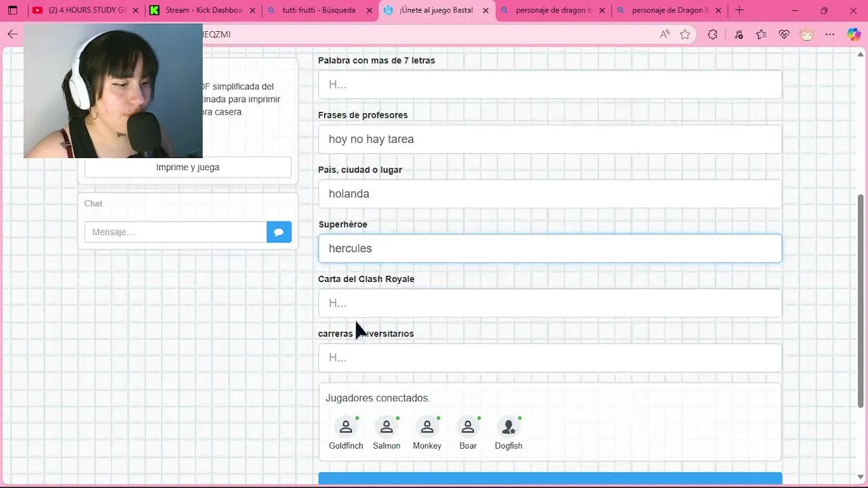Click the Palabra con mas de 7 letras label

point(376,60)
